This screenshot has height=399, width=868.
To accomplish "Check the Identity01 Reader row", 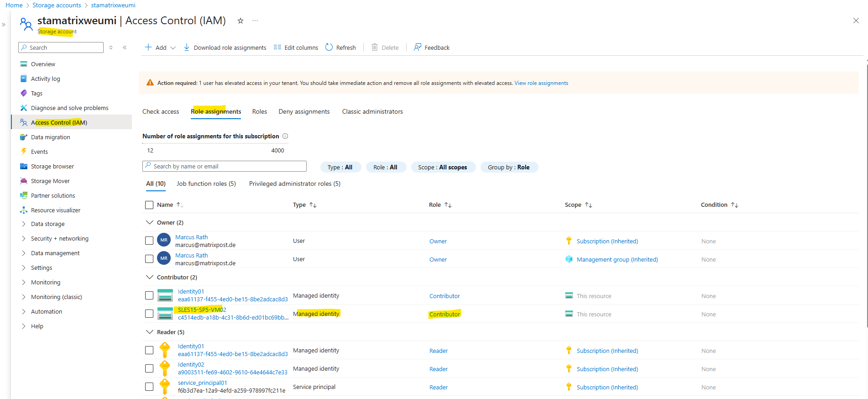I will point(149,350).
